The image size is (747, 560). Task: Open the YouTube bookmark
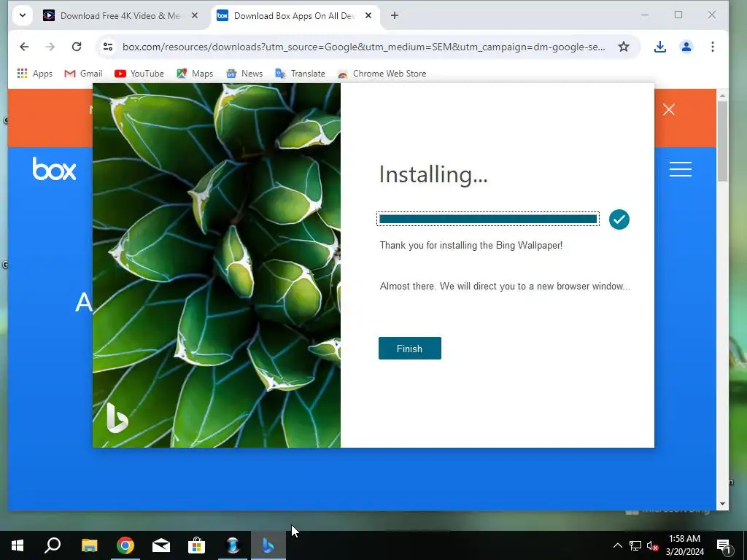tap(139, 74)
